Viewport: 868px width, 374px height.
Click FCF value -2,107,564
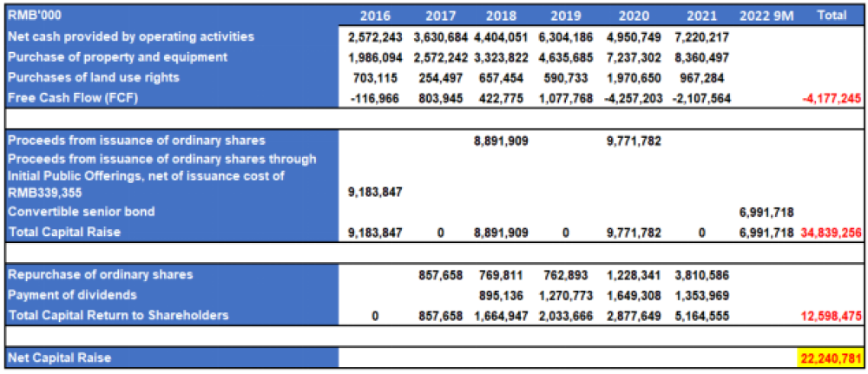pos(701,98)
